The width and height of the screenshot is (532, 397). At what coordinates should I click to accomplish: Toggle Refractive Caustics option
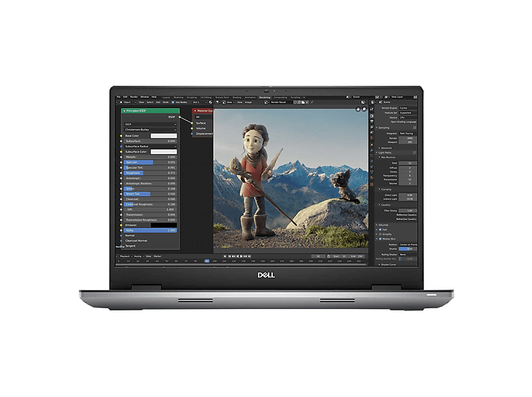pos(406,219)
